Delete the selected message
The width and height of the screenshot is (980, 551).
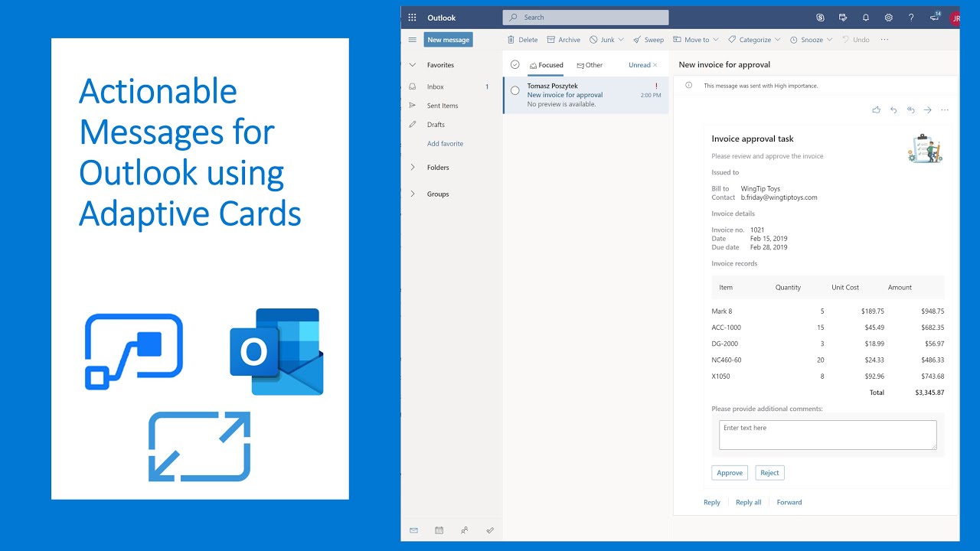tap(523, 40)
